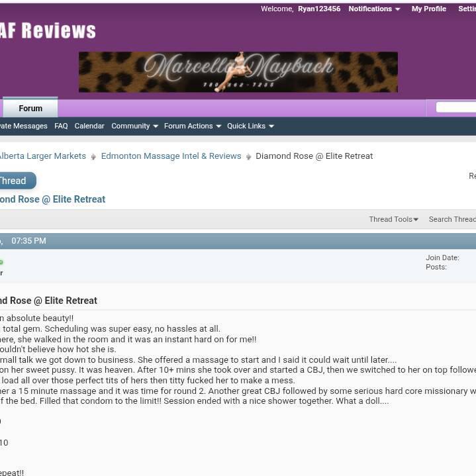Navigate to Alberta Larger Markets breadcrumb
This screenshot has height=476, width=476.
click(42, 156)
